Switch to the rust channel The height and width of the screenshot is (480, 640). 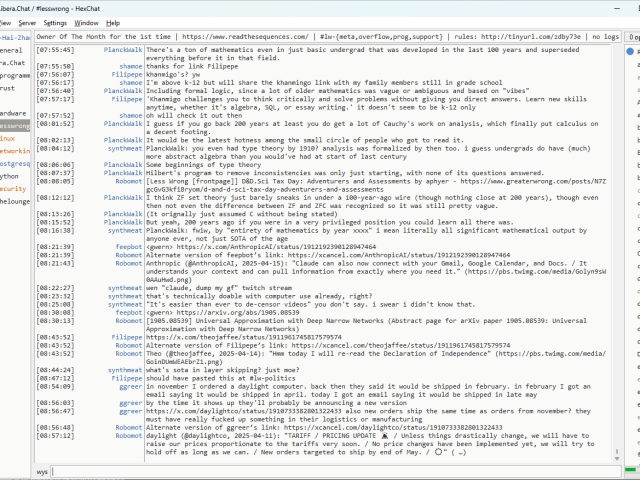pos(8,88)
